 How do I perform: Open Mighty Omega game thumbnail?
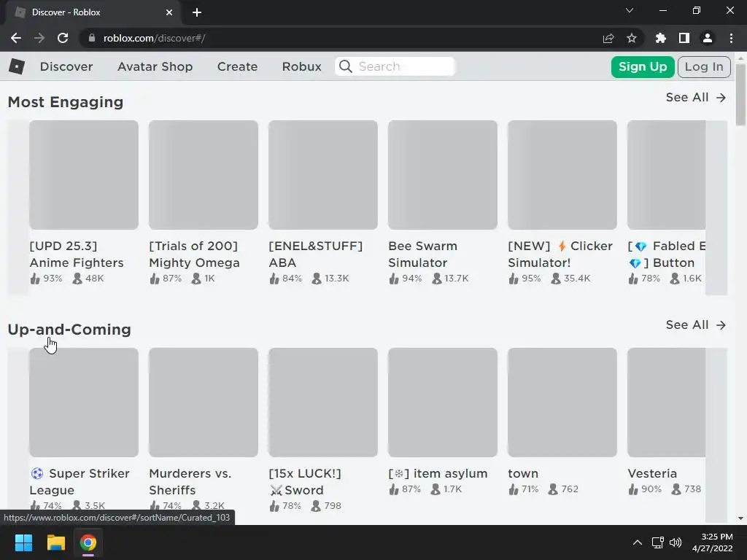tap(204, 175)
